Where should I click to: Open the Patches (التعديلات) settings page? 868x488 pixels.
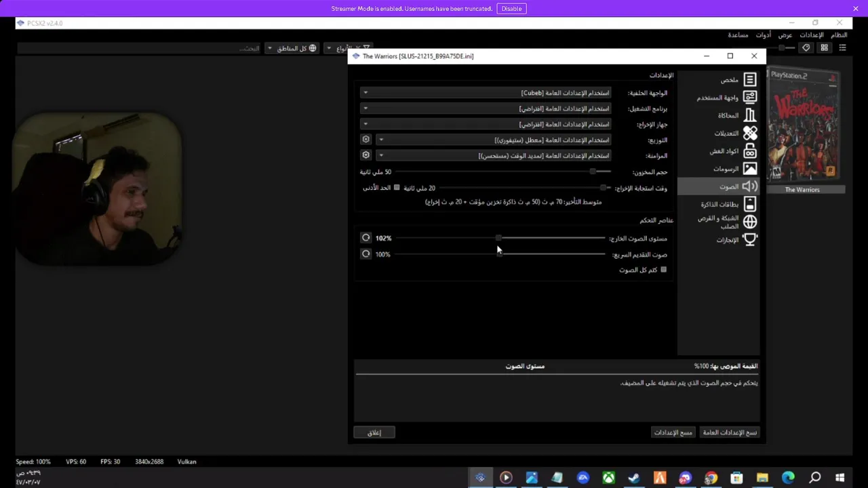point(719,133)
